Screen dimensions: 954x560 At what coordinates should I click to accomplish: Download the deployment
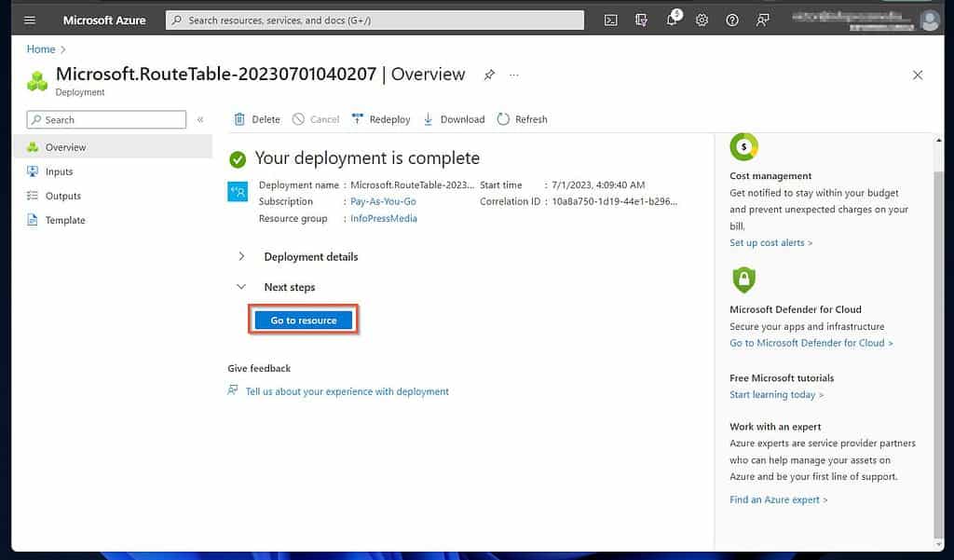[x=454, y=119]
